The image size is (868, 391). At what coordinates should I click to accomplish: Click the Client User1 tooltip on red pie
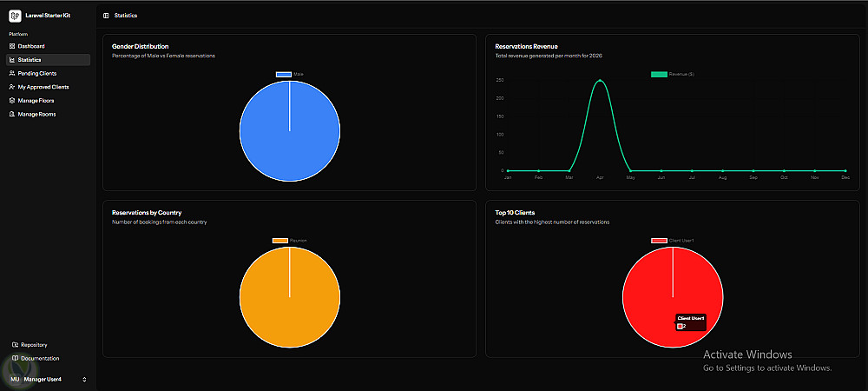(x=690, y=322)
